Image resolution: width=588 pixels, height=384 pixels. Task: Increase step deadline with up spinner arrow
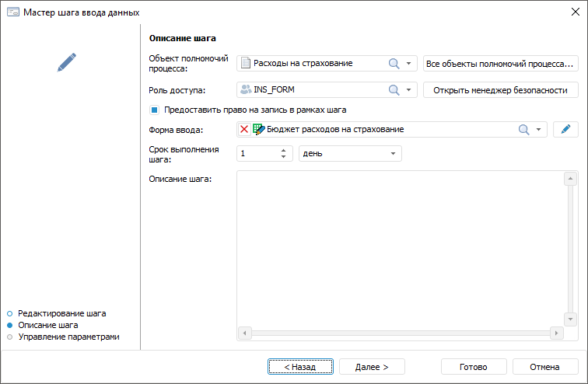click(x=283, y=150)
